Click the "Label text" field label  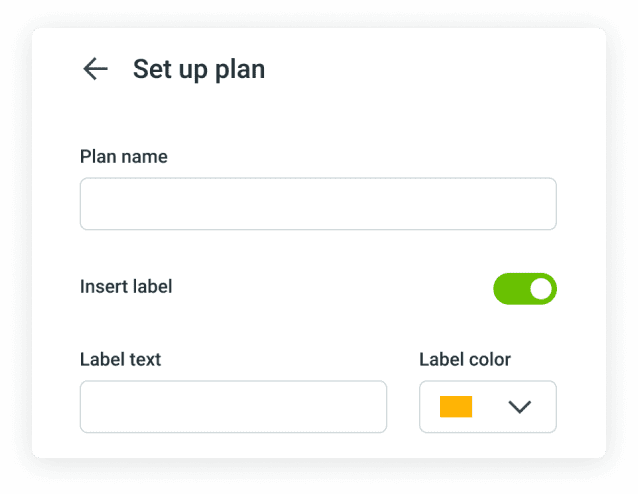coord(120,360)
